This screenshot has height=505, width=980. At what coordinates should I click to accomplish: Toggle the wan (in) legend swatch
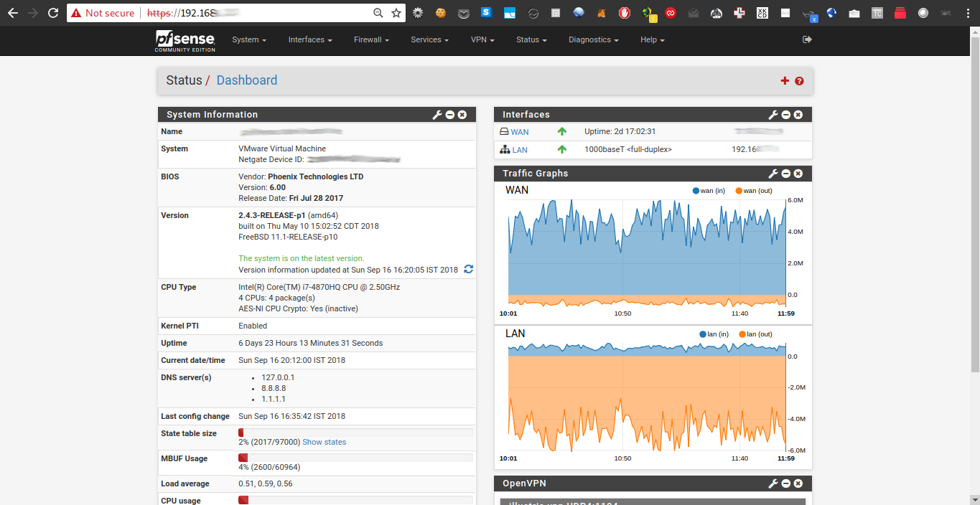[x=696, y=191]
